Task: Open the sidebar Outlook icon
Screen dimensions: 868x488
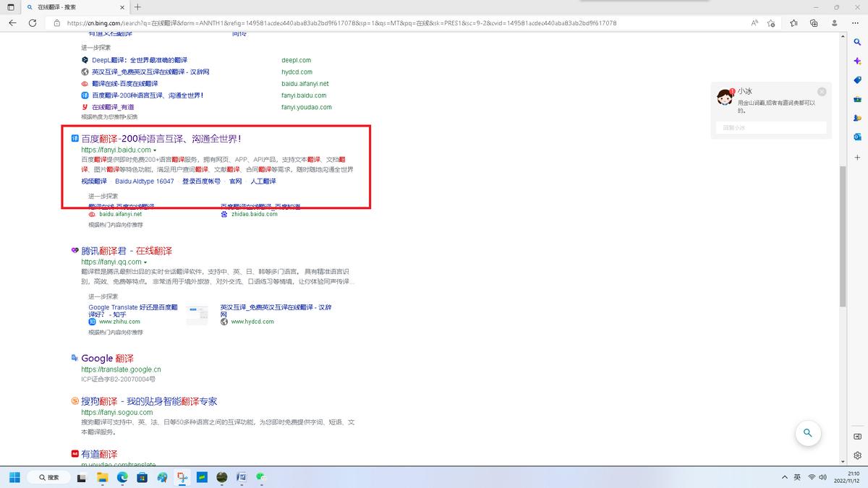Action: coord(857,137)
